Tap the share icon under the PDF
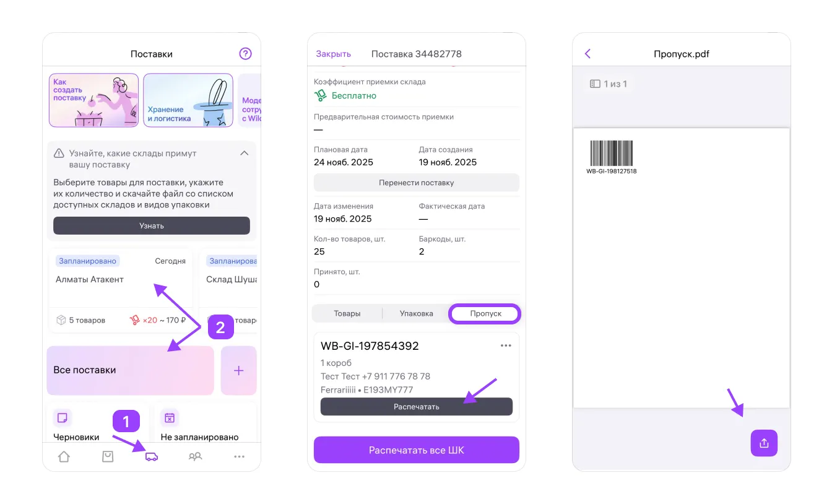 (x=764, y=443)
